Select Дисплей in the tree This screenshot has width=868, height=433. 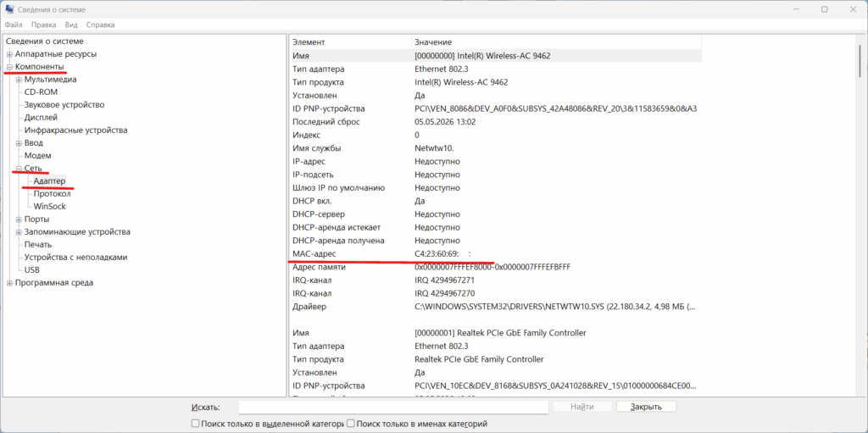coord(41,118)
